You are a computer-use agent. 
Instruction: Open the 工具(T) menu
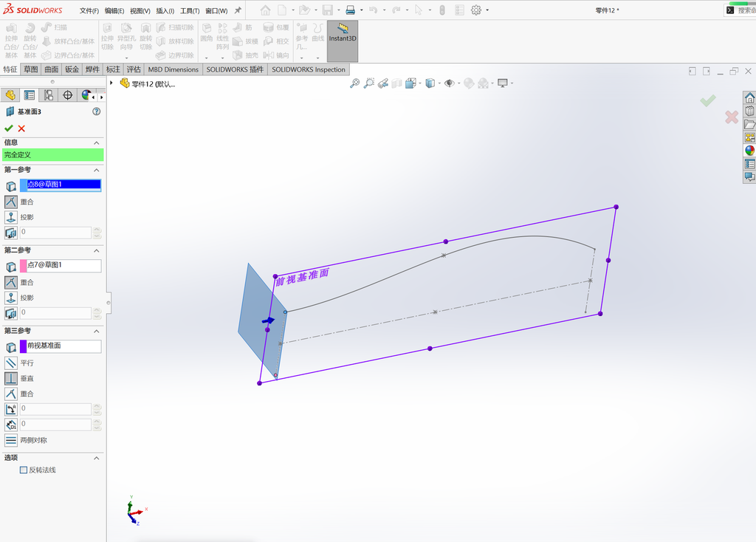tap(190, 10)
